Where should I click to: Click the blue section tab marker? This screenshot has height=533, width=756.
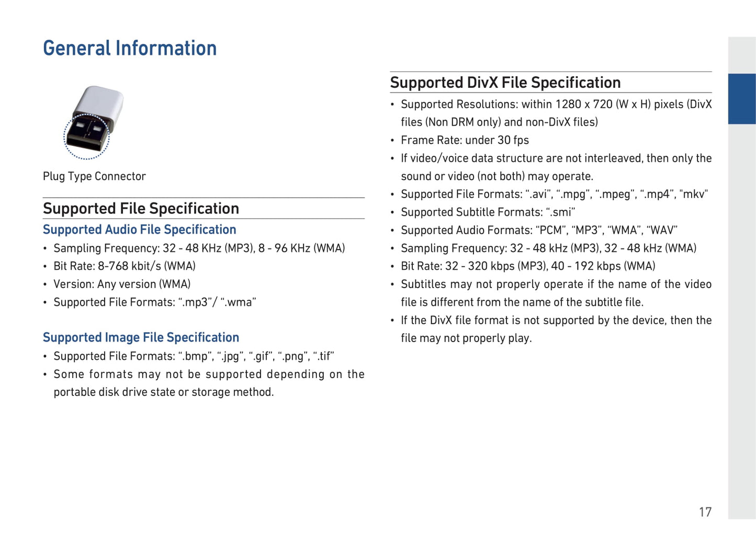[x=741, y=99]
